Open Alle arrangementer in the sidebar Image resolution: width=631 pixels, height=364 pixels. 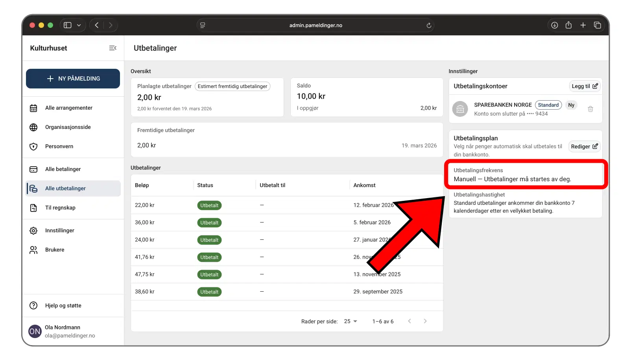[69, 108]
